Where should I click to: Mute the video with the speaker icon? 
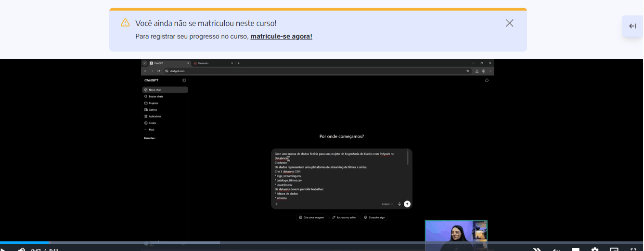point(22,250)
